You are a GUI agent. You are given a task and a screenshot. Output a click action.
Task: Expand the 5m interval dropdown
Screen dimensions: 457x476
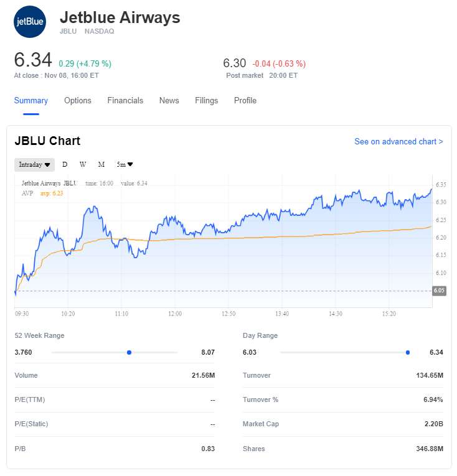pos(125,164)
